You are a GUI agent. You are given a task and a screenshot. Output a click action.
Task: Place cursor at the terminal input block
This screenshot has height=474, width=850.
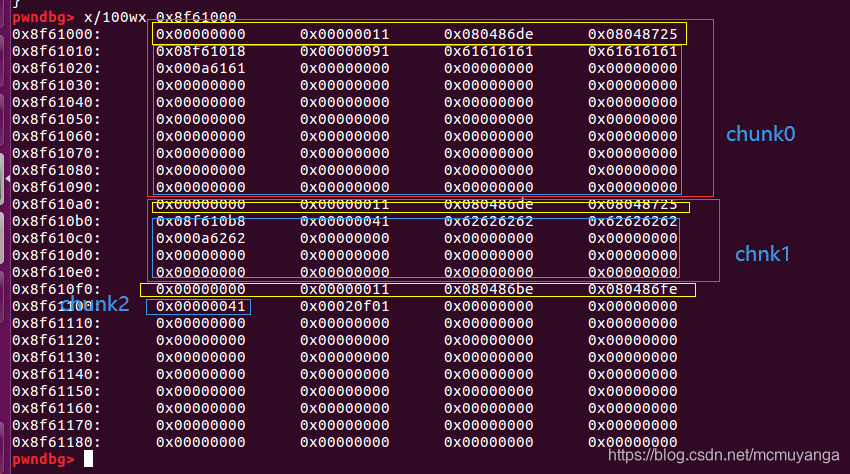[x=88, y=459]
